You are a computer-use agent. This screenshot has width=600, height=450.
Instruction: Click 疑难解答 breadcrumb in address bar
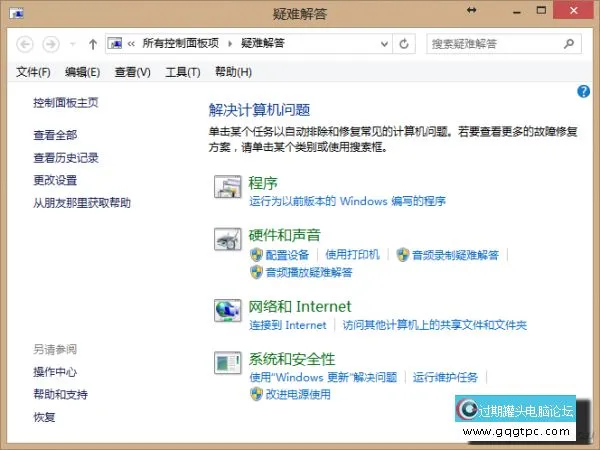pos(263,43)
